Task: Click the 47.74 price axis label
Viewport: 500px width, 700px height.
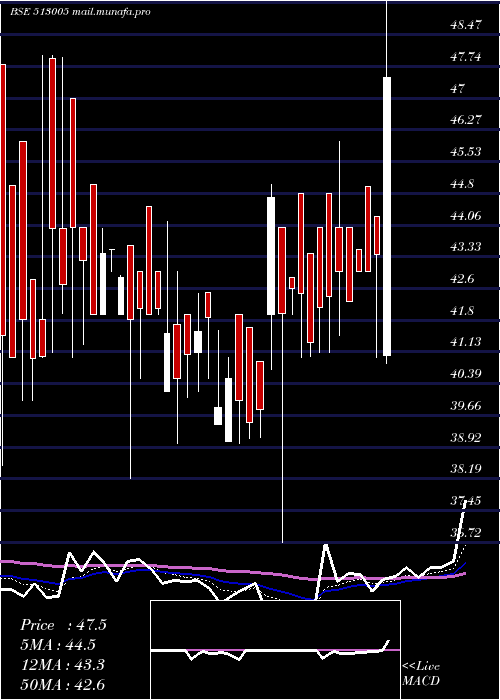Action: coord(466,57)
